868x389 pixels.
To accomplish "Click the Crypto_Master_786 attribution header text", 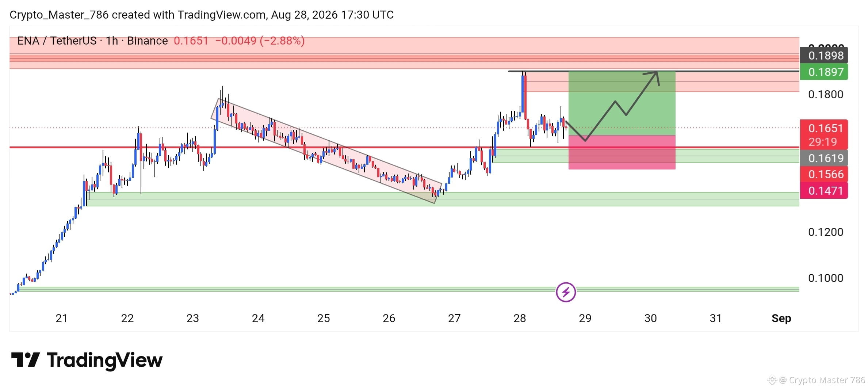I will (x=202, y=15).
